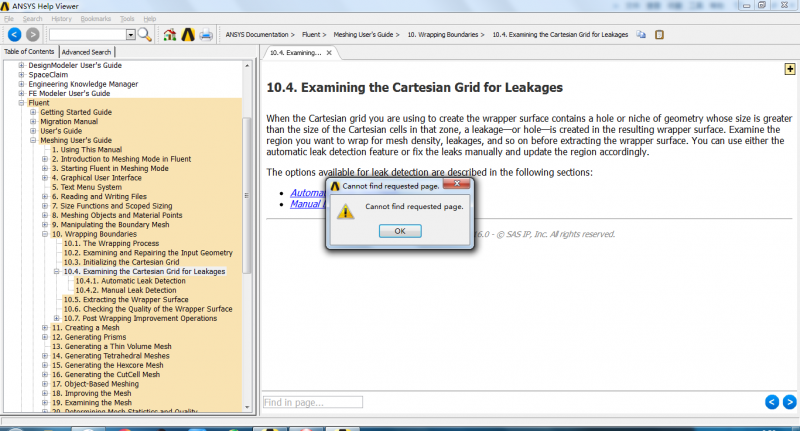Collapse the Fluent tree node
The image size is (800, 431).
(21, 103)
